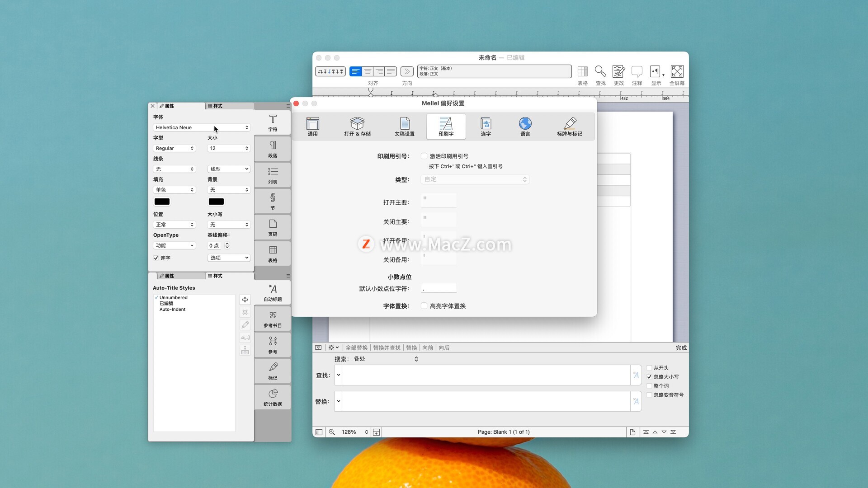Open the 选项 ligature options dropdown
Image resolution: width=868 pixels, height=488 pixels.
click(x=229, y=258)
